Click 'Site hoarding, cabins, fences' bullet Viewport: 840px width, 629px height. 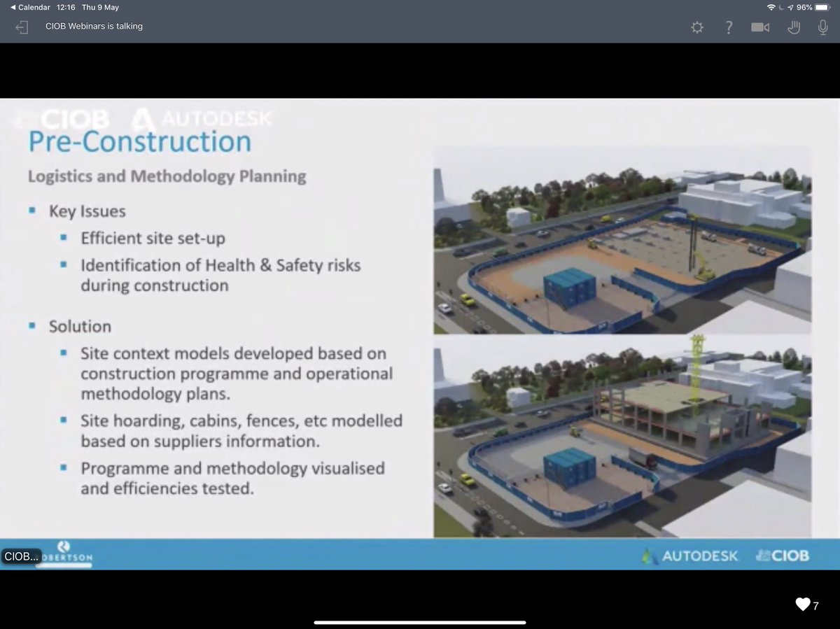click(x=241, y=431)
